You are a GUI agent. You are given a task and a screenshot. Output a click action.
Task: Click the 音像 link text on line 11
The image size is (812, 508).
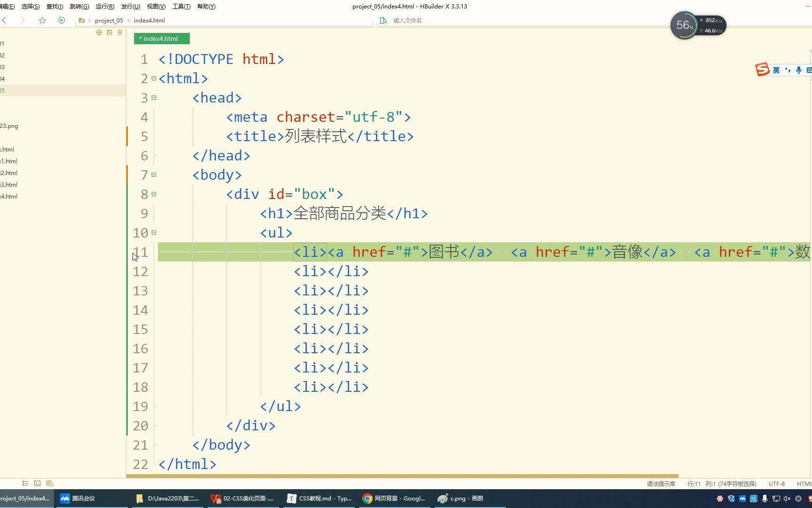click(x=627, y=252)
